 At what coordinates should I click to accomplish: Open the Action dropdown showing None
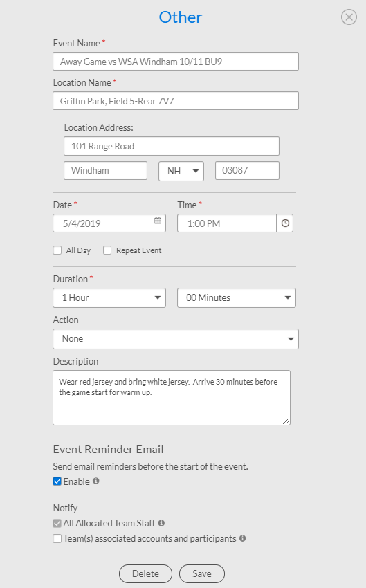(176, 339)
